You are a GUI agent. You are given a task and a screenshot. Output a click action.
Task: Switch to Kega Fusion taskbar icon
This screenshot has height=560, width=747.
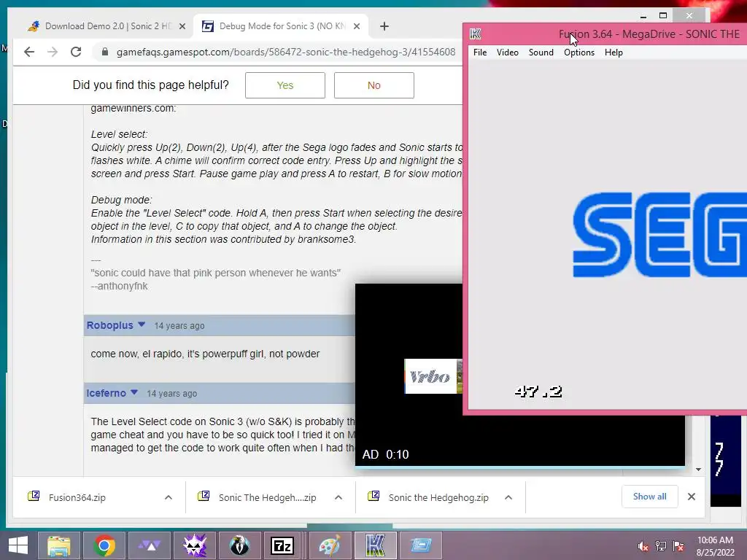[x=376, y=545]
